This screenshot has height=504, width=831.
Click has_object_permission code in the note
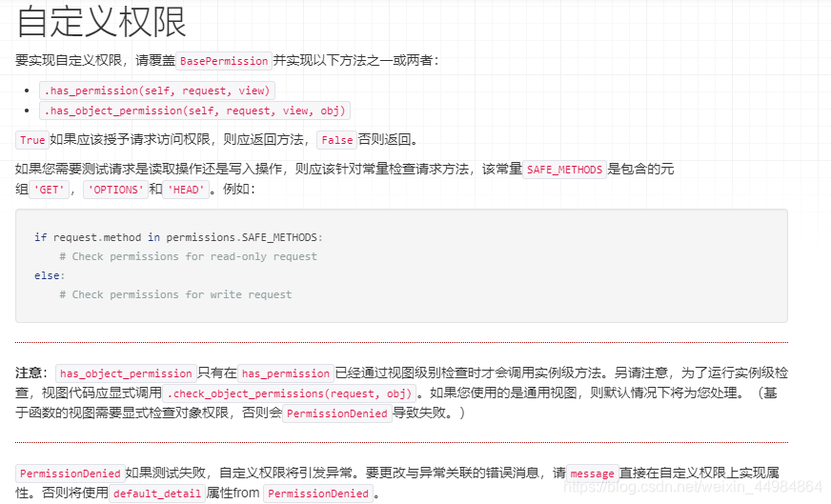click(x=126, y=373)
